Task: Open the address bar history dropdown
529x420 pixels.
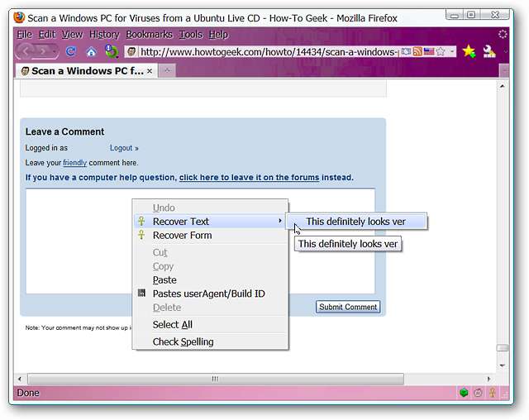Action: [x=452, y=51]
